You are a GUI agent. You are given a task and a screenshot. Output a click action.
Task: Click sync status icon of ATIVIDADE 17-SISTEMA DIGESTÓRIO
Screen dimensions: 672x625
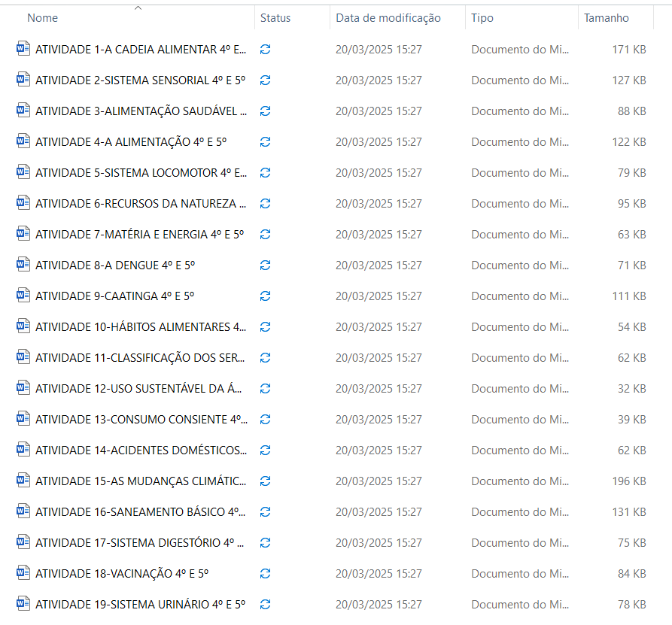coord(266,543)
